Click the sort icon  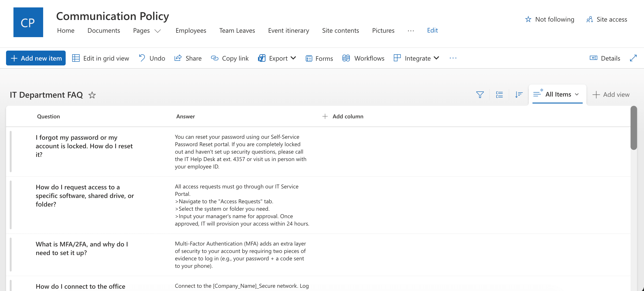tap(519, 94)
